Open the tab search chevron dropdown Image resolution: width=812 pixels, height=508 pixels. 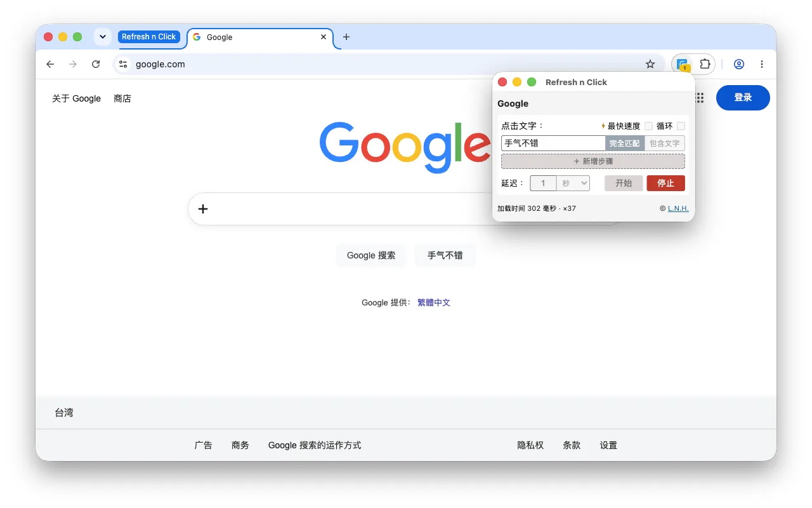click(103, 37)
